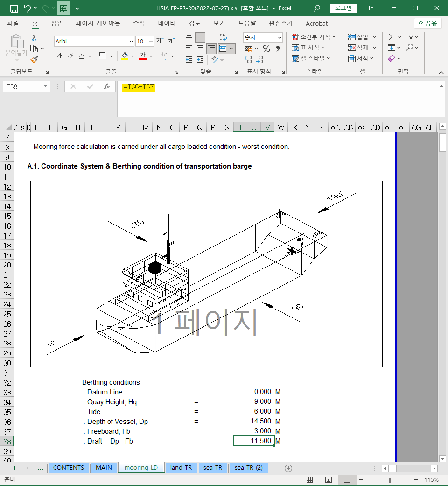Toggle bold 가 formatting

59,56
